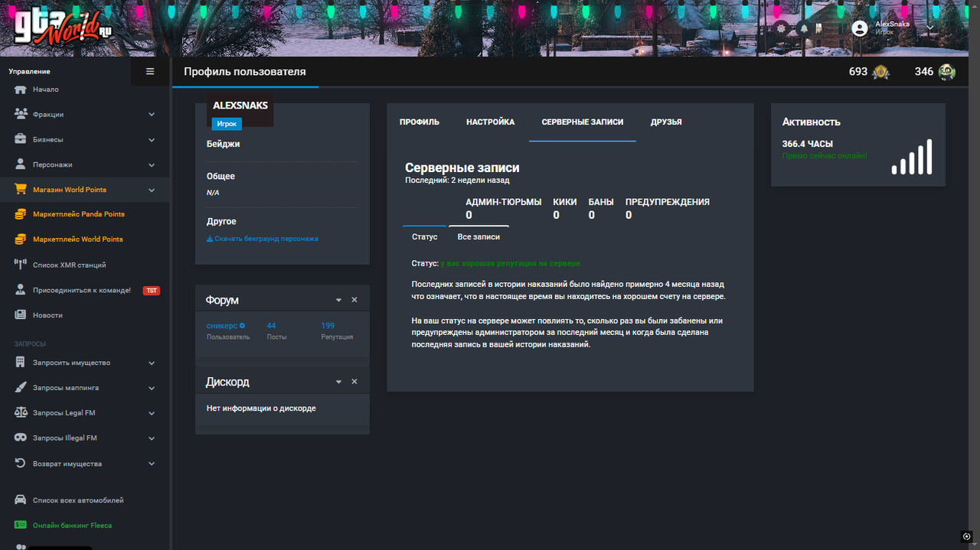The image size is (980, 550).
Task: Click the Фракции people icon
Action: point(21,115)
